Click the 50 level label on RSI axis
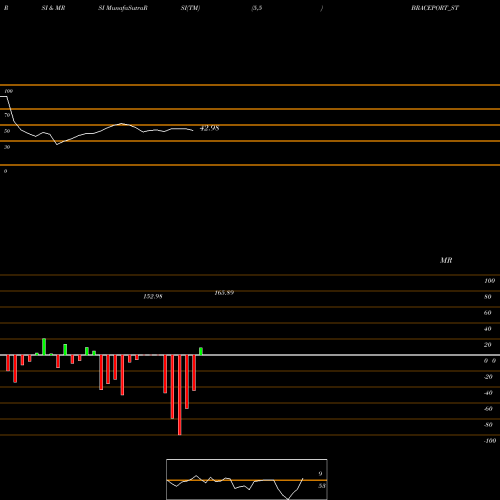500x500 pixels. (7, 131)
